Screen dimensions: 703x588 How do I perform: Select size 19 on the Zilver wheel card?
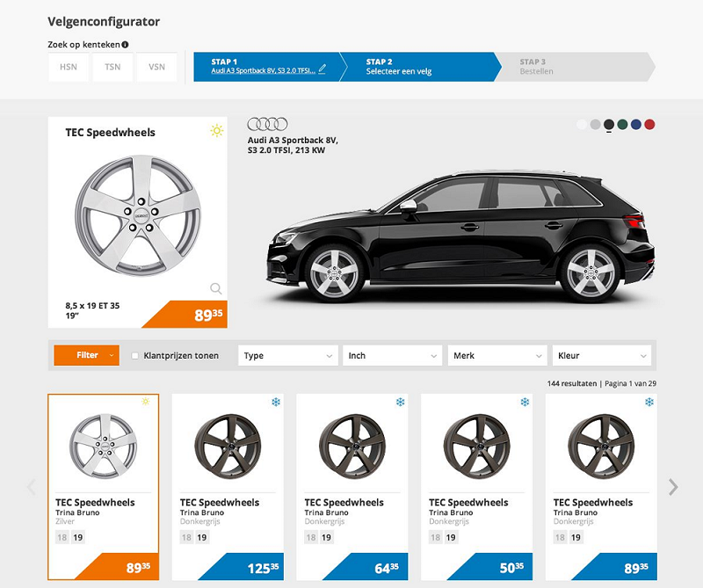(78, 537)
